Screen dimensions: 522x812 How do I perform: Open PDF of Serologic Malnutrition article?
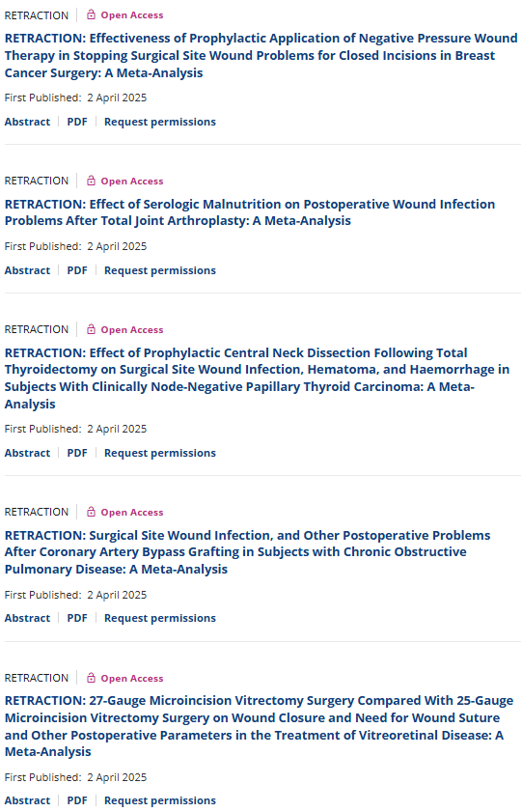(x=77, y=270)
